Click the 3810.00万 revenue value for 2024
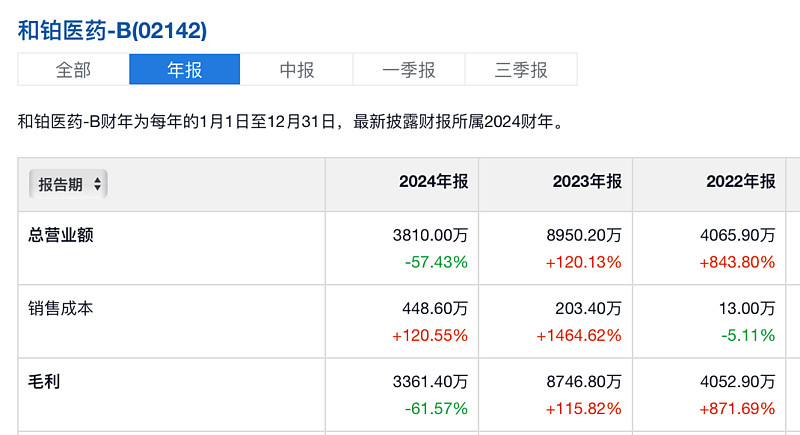 [x=431, y=236]
